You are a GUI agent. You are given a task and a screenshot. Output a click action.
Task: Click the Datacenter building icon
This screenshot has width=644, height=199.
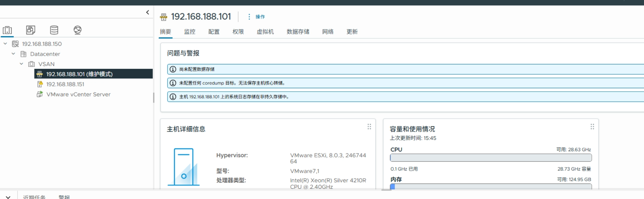click(24, 54)
